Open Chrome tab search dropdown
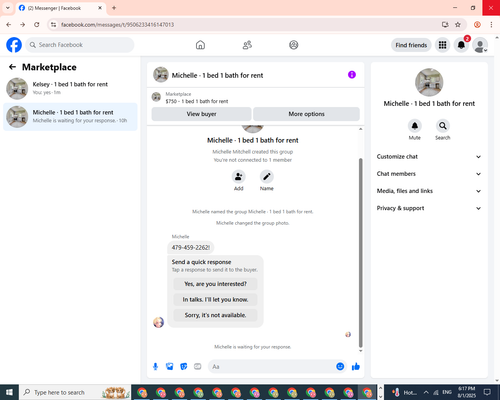The height and width of the screenshot is (400, 500). [x=8, y=8]
